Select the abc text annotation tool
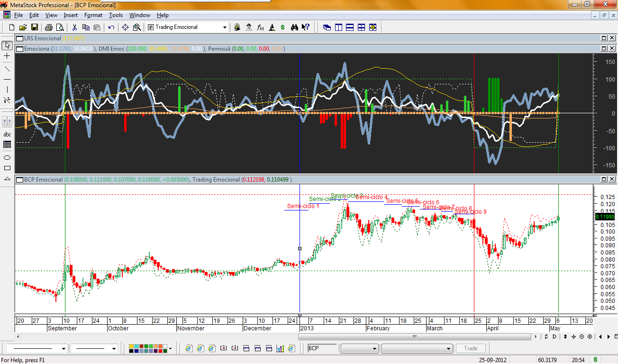The height and width of the screenshot is (364, 618). (7, 134)
